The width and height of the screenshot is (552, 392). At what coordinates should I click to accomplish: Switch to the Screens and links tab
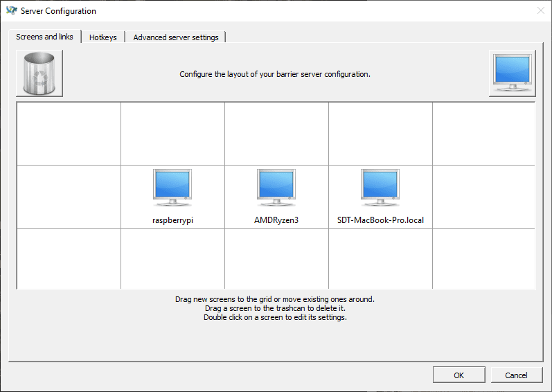click(45, 37)
